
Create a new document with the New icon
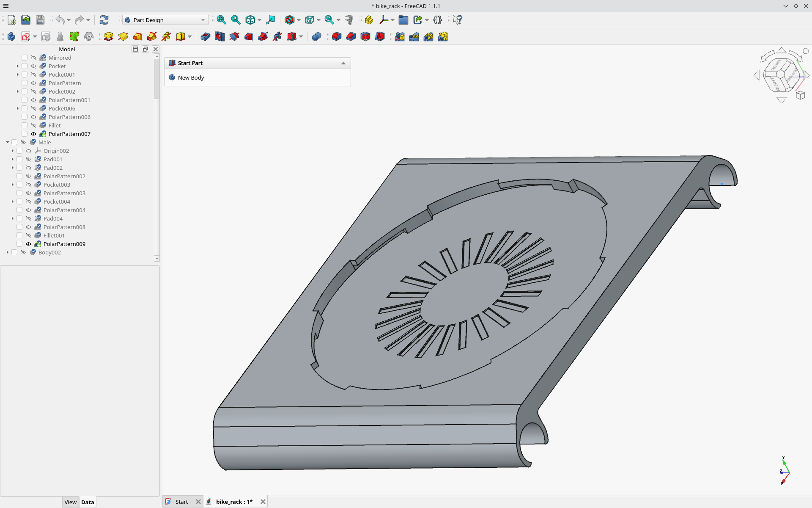pos(11,20)
